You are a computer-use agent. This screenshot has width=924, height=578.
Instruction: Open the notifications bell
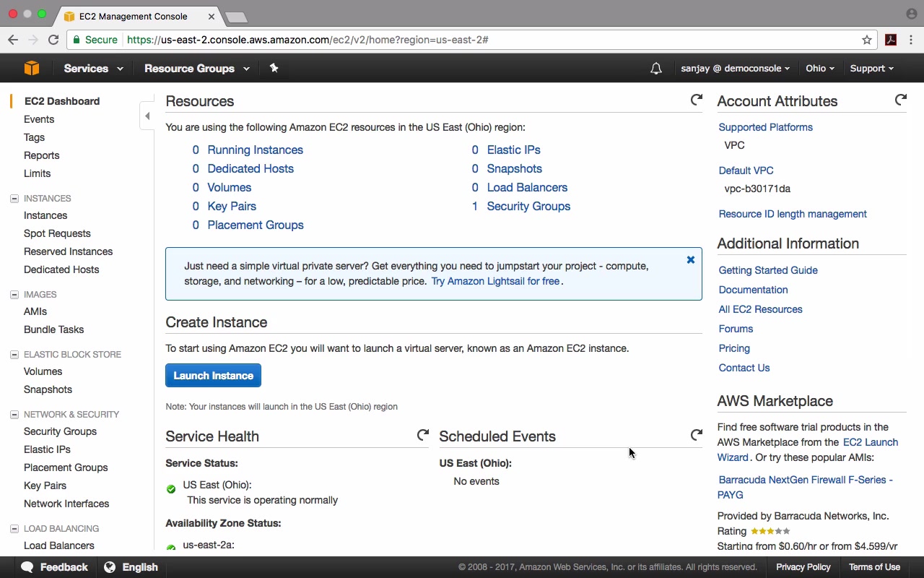655,69
